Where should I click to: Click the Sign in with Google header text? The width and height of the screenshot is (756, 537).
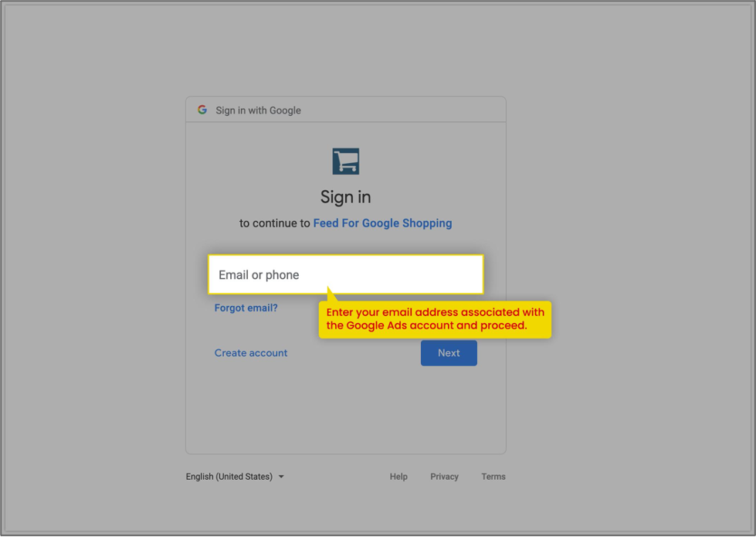point(258,110)
